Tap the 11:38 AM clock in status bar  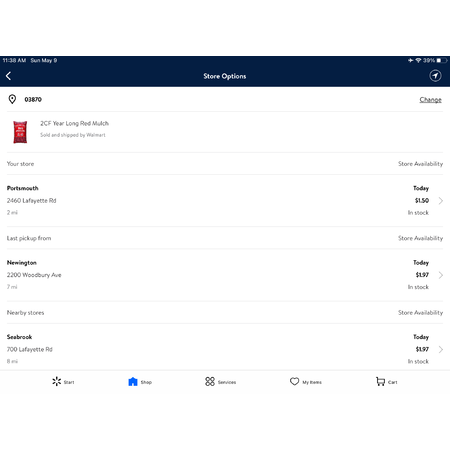tap(14, 61)
